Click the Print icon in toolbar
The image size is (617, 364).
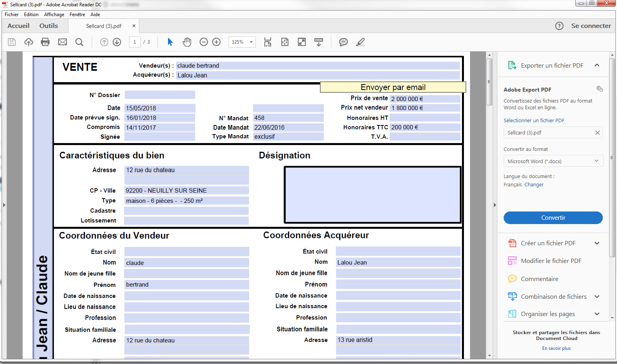(x=45, y=42)
